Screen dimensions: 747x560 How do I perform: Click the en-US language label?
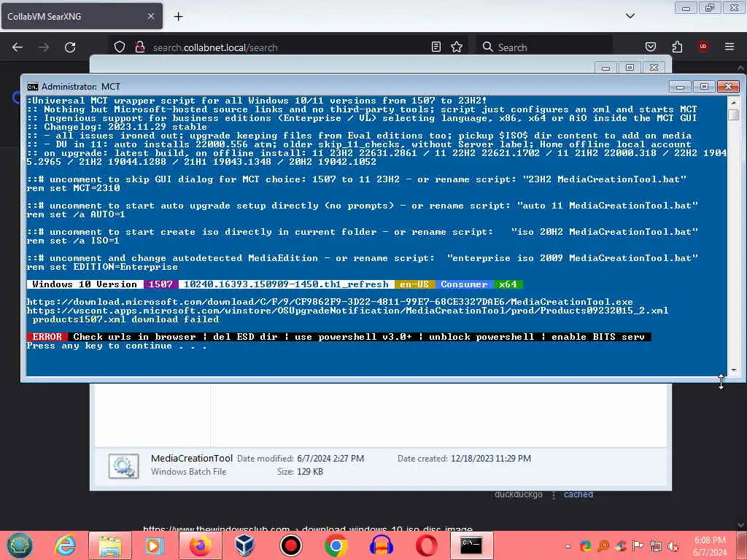point(414,284)
